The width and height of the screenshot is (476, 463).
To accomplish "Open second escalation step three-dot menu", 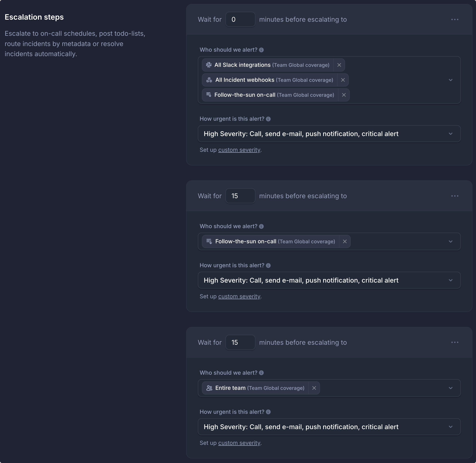I will (455, 196).
